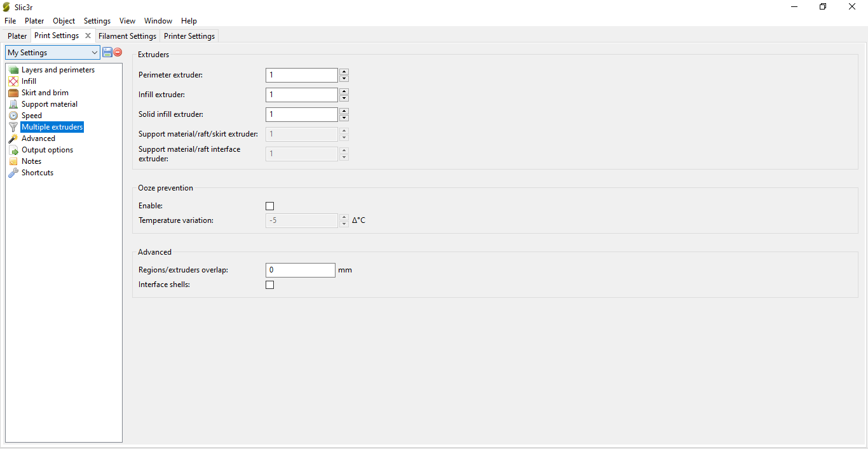This screenshot has height=449, width=868.
Task: Select the Print Settings tab
Action: coord(57,36)
